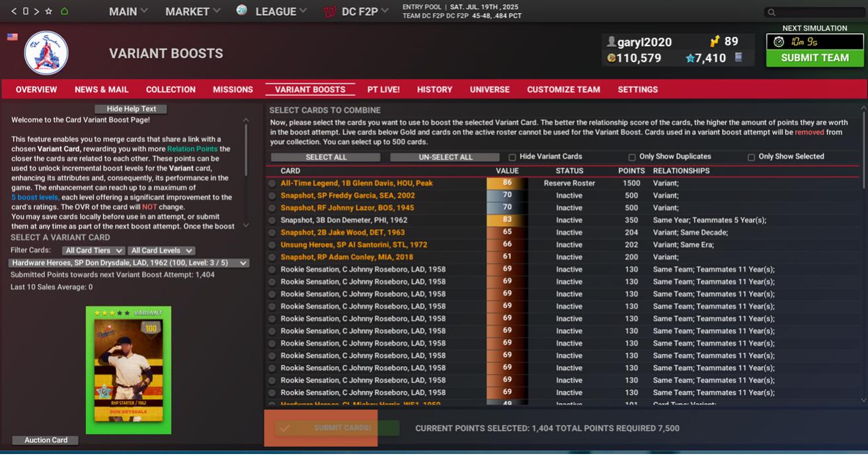Click the star bookmark icon in top bar
Image resolution: width=868 pixels, height=456 pixels.
[x=49, y=11]
